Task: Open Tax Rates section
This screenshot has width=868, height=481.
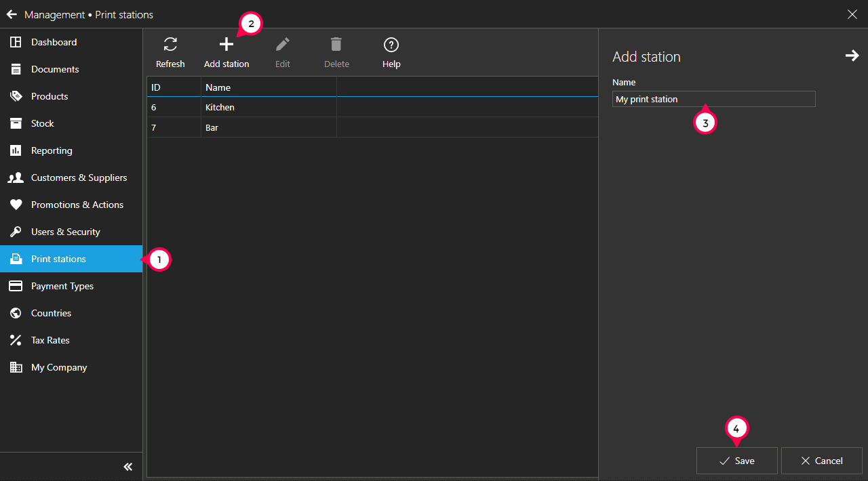Action: (x=71, y=340)
